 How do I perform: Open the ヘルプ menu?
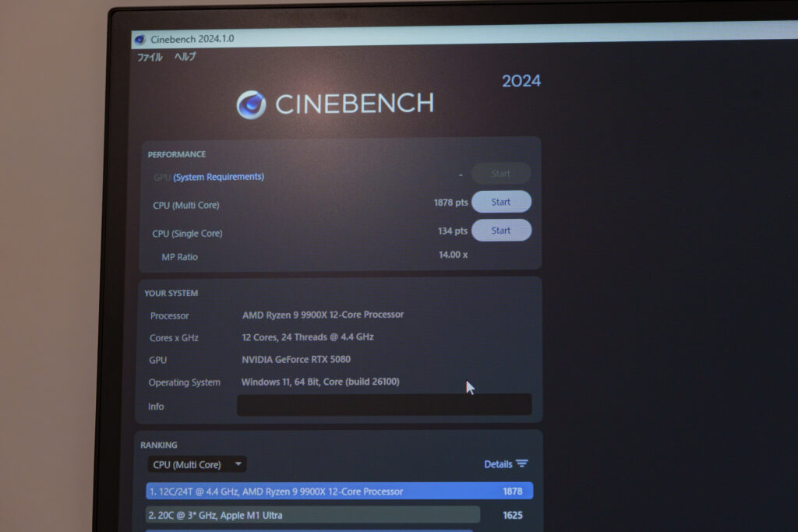click(185, 56)
